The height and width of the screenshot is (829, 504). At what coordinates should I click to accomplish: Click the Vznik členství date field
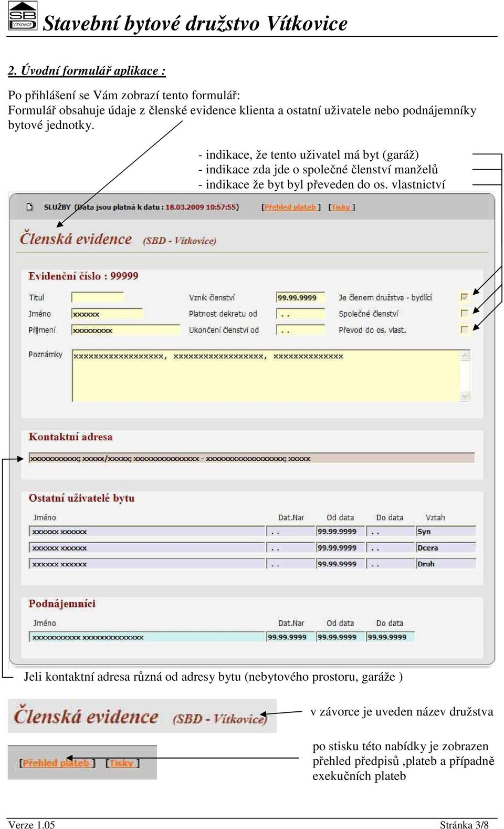click(301, 297)
